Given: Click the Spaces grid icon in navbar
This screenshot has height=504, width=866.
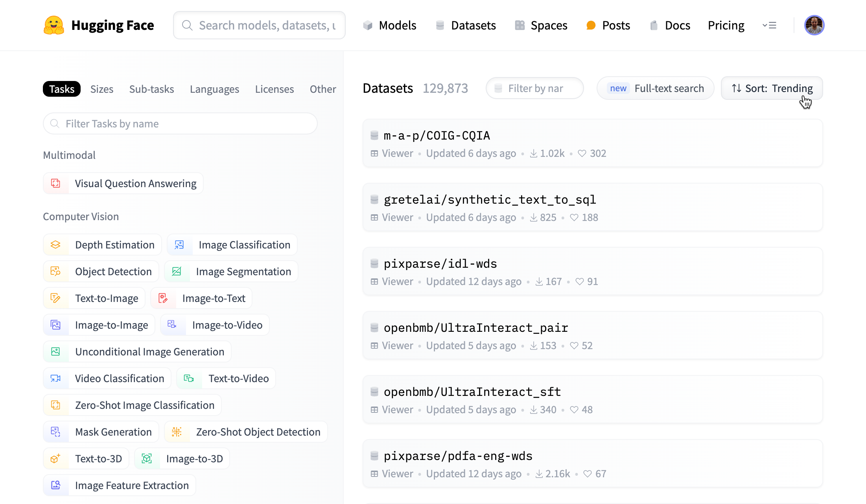Looking at the screenshot, I should click(520, 26).
